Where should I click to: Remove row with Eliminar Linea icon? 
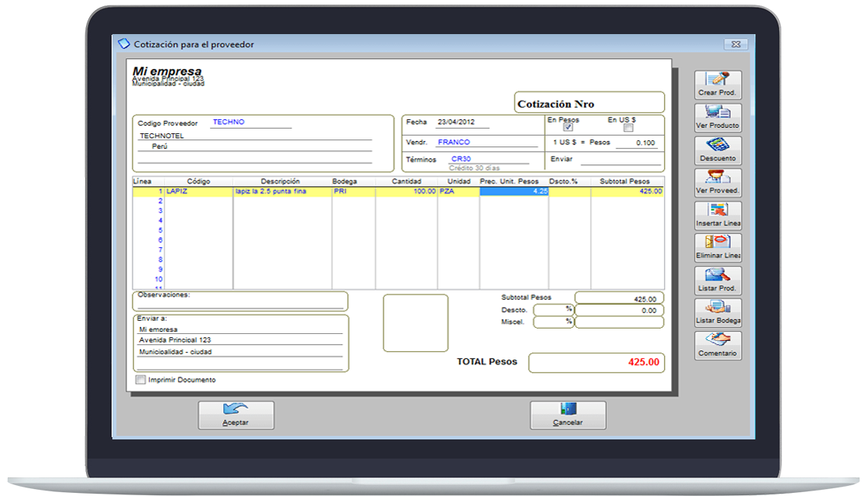coord(718,247)
